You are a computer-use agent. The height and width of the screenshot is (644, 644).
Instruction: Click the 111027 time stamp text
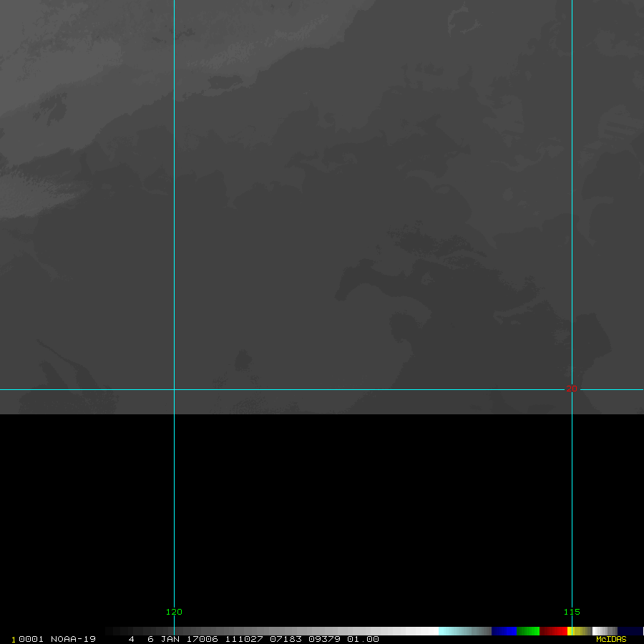click(244, 639)
